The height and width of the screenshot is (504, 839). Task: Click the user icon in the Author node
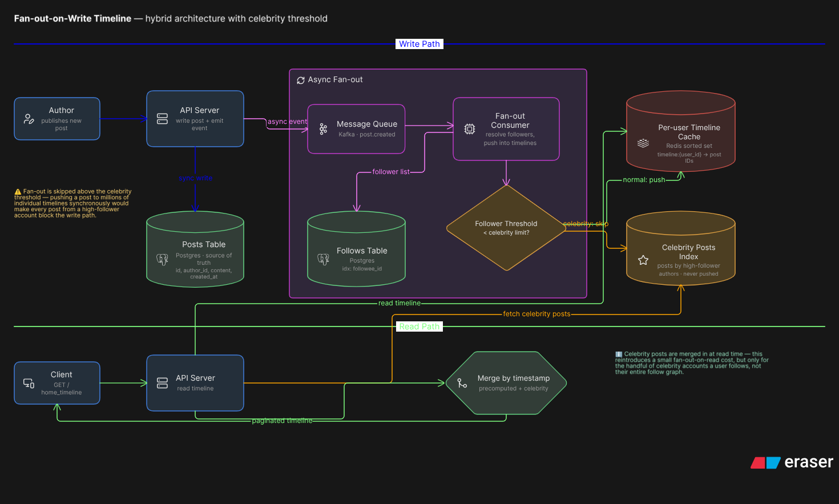29,119
